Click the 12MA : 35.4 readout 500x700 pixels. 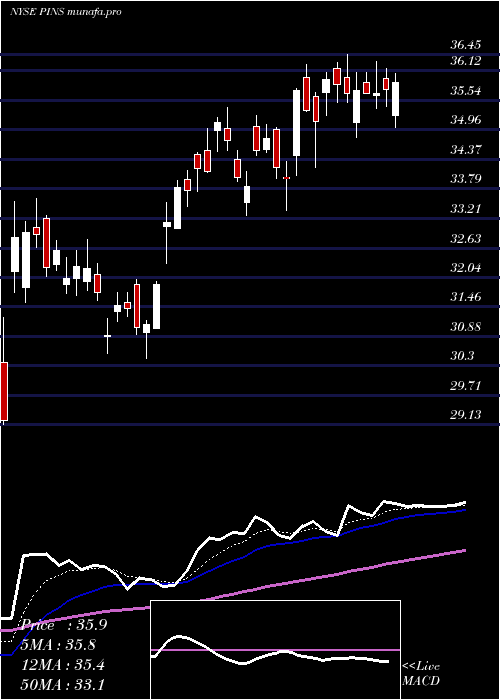(63, 665)
